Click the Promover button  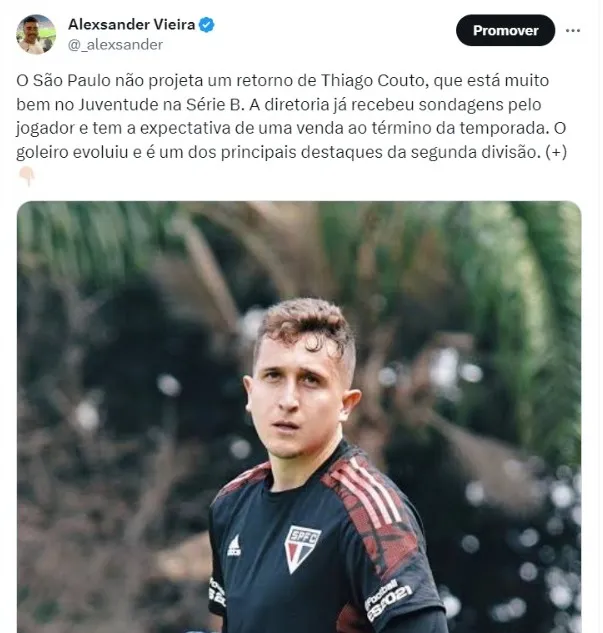(x=505, y=30)
